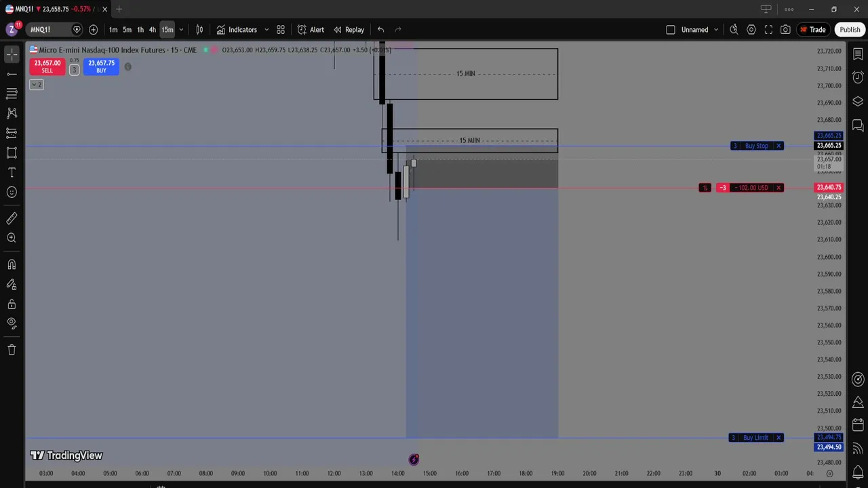Toggle the layout select square checkbox
The image size is (868, 488).
click(x=671, y=30)
